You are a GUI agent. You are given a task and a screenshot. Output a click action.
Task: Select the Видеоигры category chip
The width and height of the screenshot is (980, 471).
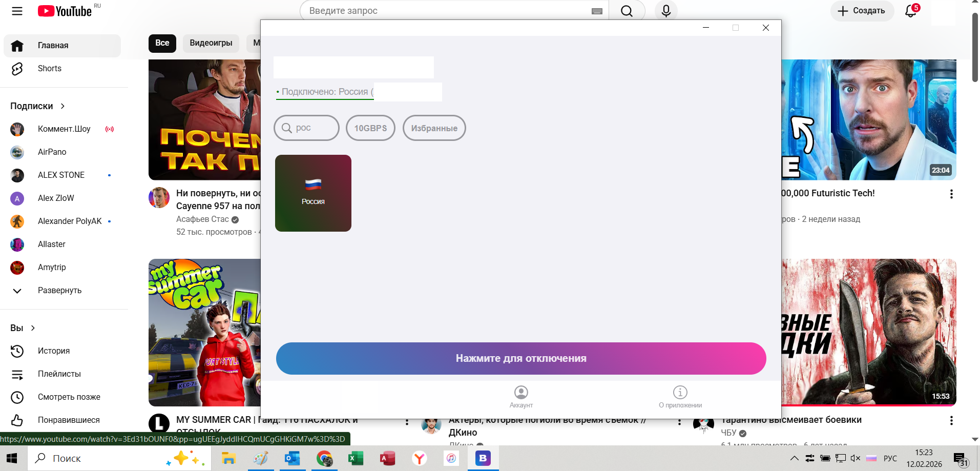pos(211,43)
